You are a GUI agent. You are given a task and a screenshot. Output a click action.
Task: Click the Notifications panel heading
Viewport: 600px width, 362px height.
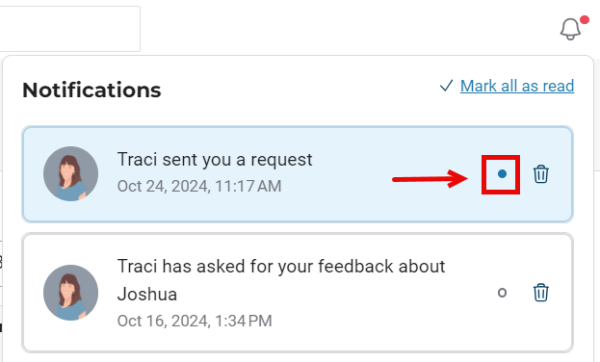pos(92,90)
